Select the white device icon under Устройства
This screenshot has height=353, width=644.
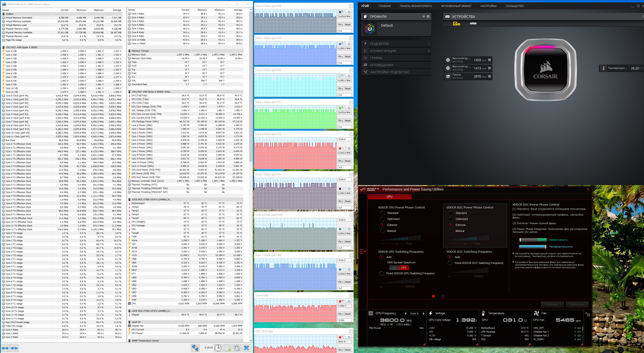tap(473, 24)
